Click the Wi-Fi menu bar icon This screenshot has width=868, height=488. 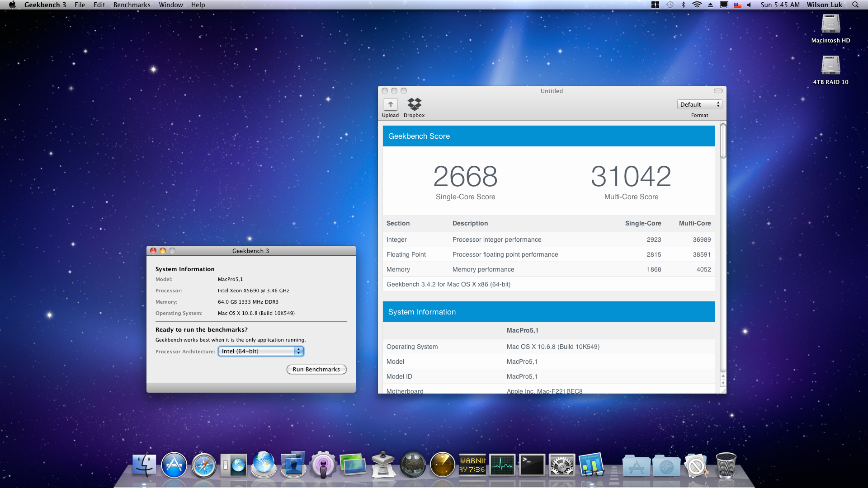(697, 5)
